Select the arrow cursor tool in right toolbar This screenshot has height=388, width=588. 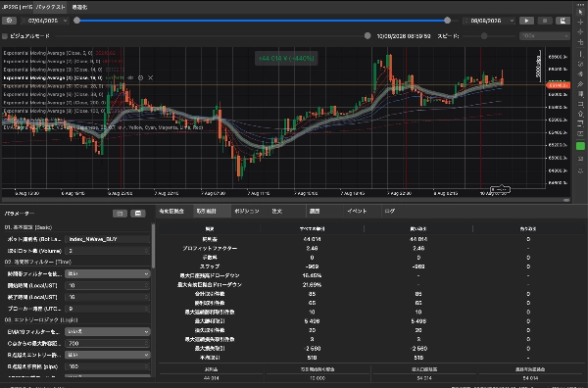click(580, 12)
